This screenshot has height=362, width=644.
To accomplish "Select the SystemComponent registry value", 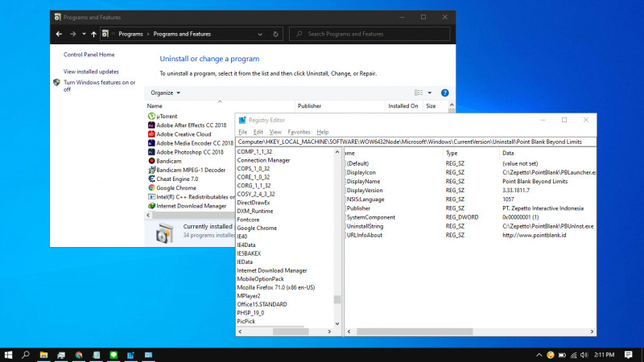I will click(x=370, y=217).
